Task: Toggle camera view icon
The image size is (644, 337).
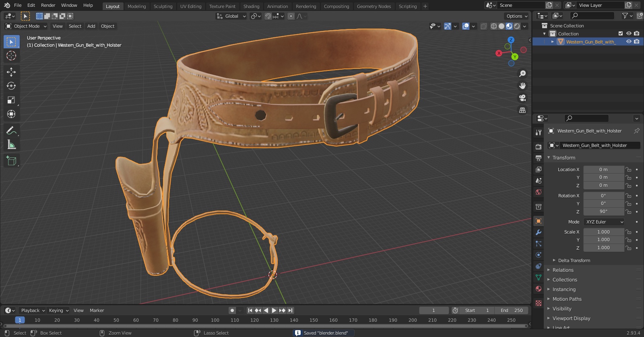Action: 522,98
